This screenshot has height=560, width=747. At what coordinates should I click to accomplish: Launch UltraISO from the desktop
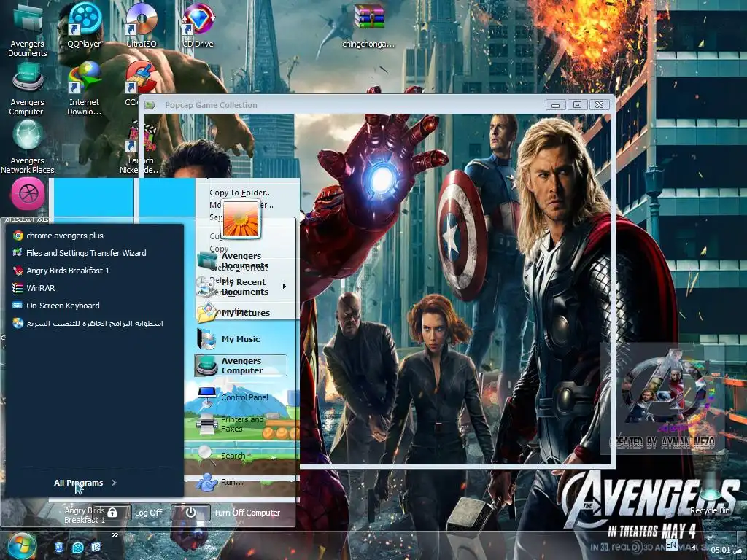coord(142,25)
